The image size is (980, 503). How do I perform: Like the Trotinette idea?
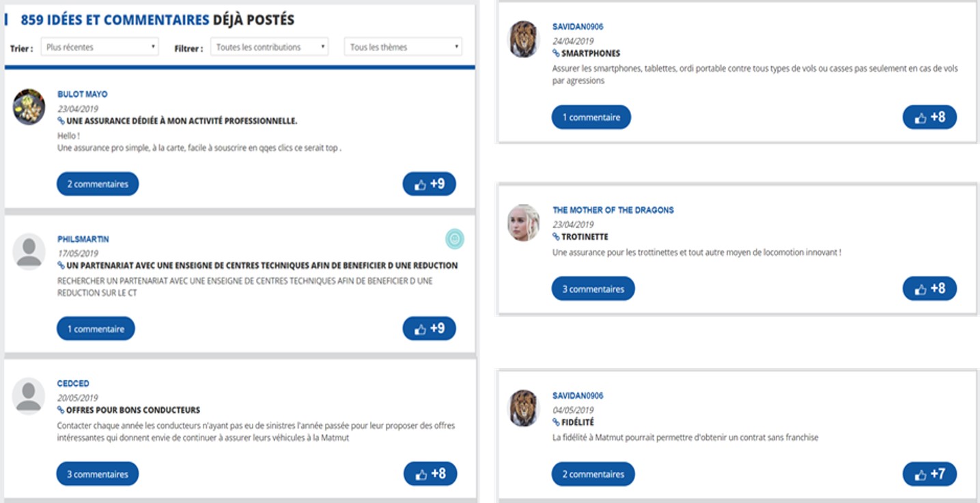929,289
